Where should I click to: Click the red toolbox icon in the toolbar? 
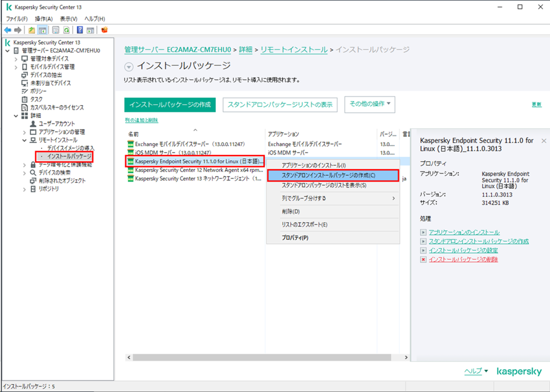point(104,30)
